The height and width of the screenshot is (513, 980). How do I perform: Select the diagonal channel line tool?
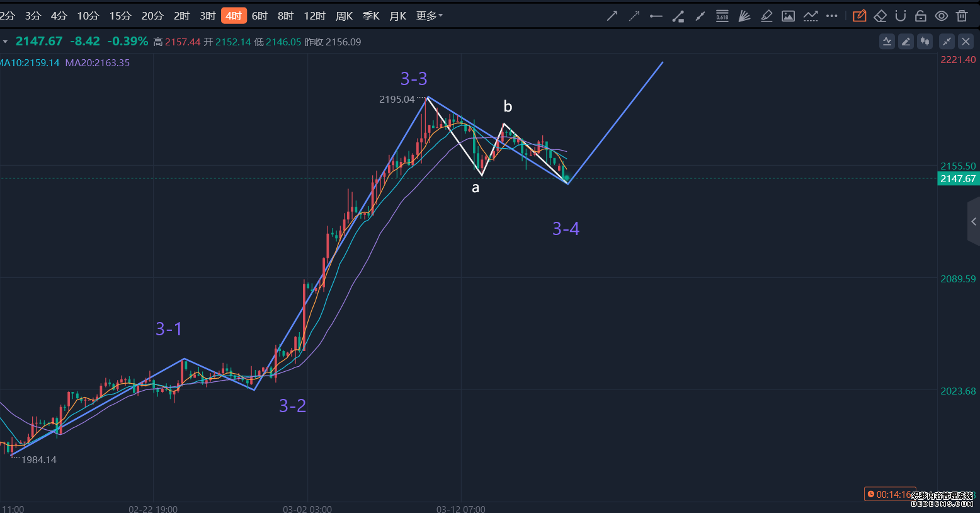700,16
